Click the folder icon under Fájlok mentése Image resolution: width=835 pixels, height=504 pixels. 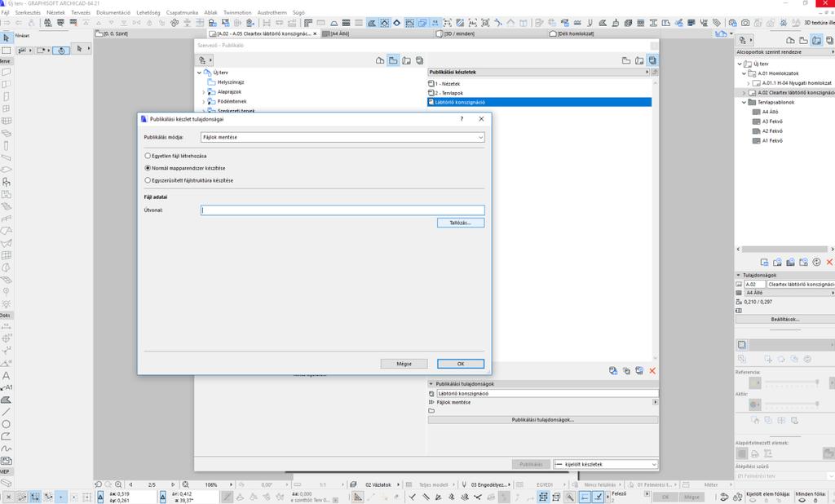[431, 411]
